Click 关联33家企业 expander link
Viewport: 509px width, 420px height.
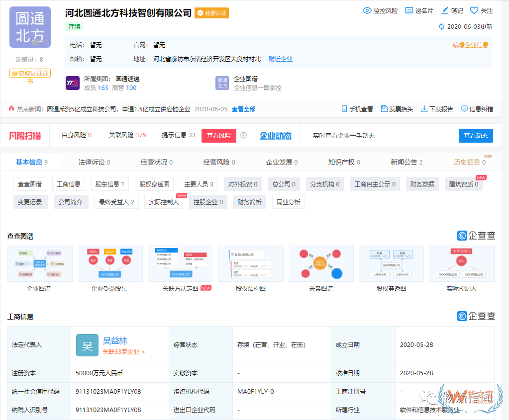click(x=124, y=352)
